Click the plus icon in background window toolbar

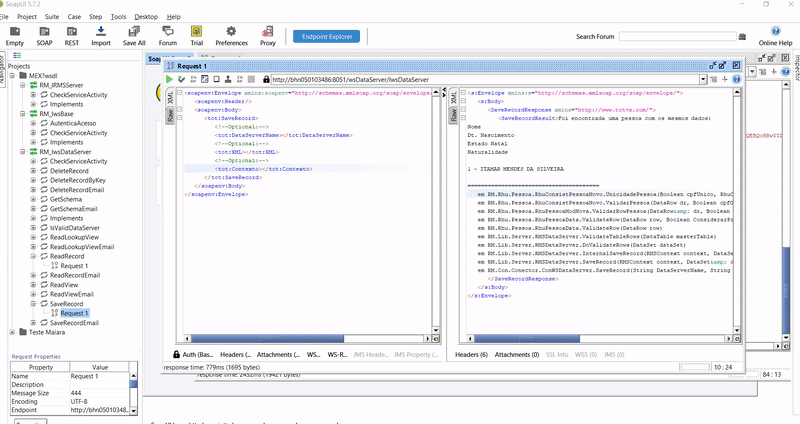tap(774, 72)
